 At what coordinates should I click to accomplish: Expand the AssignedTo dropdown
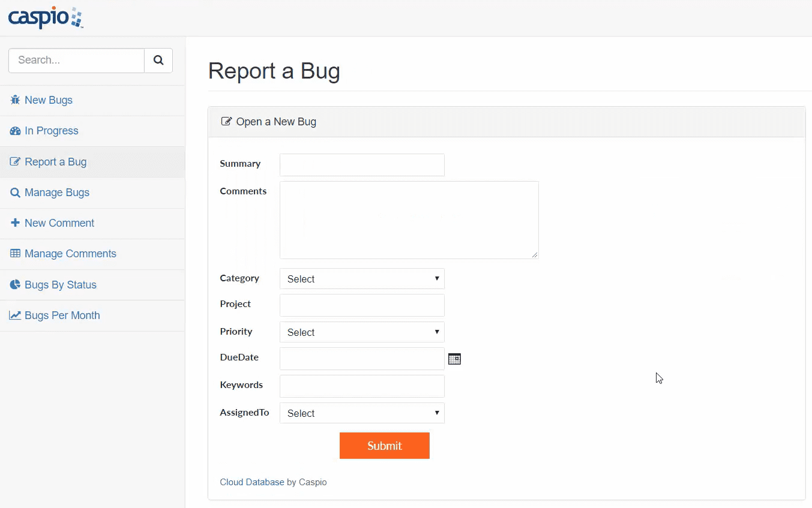tap(362, 413)
